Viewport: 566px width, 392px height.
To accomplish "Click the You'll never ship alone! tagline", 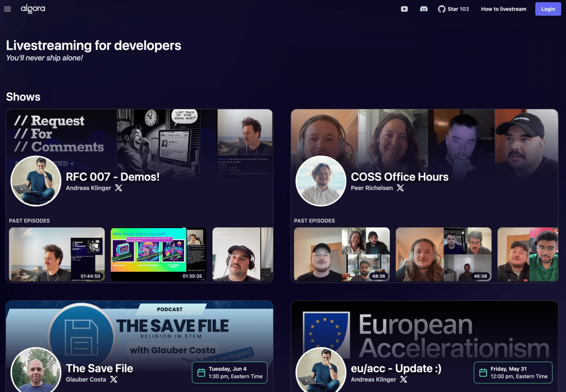I will click(44, 58).
